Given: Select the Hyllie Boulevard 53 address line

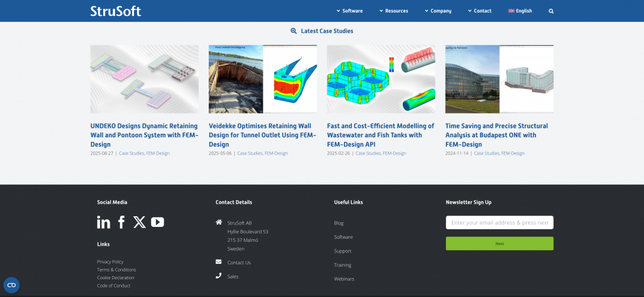Looking at the screenshot, I should pyautogui.click(x=248, y=232).
